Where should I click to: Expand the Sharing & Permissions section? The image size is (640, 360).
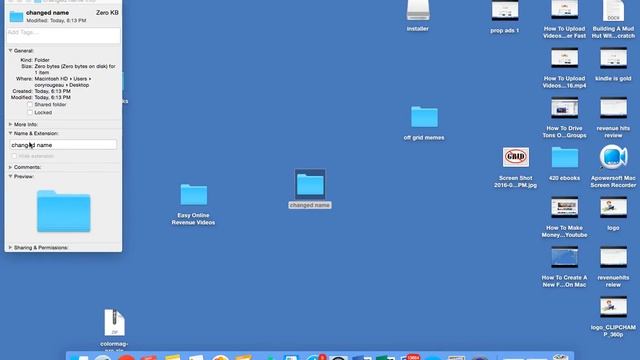tap(11, 248)
